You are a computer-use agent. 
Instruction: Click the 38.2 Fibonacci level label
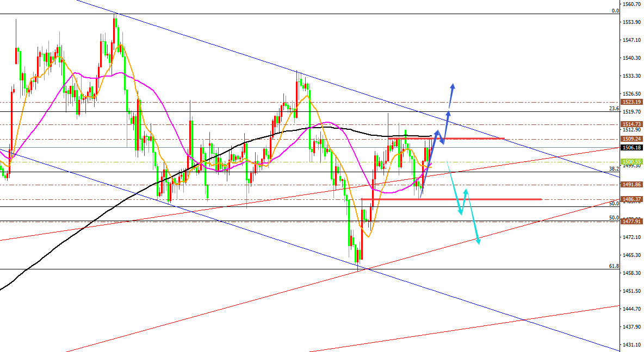(614, 169)
